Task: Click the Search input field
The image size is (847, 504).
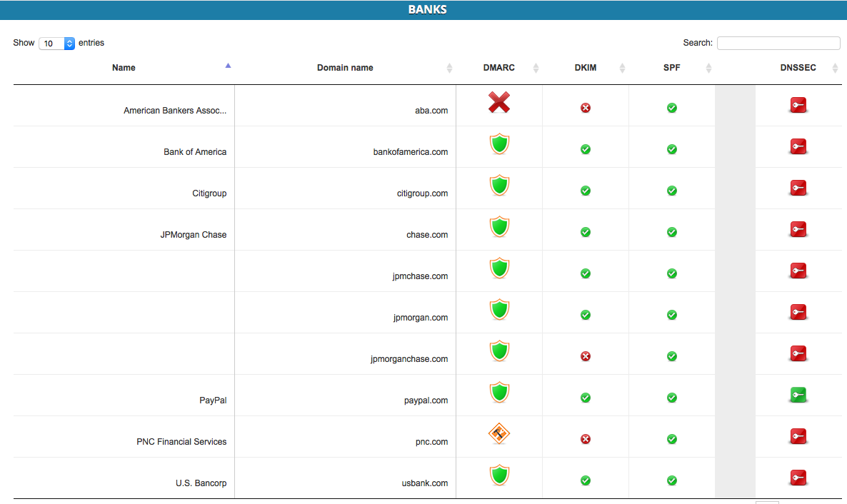Action: point(778,43)
